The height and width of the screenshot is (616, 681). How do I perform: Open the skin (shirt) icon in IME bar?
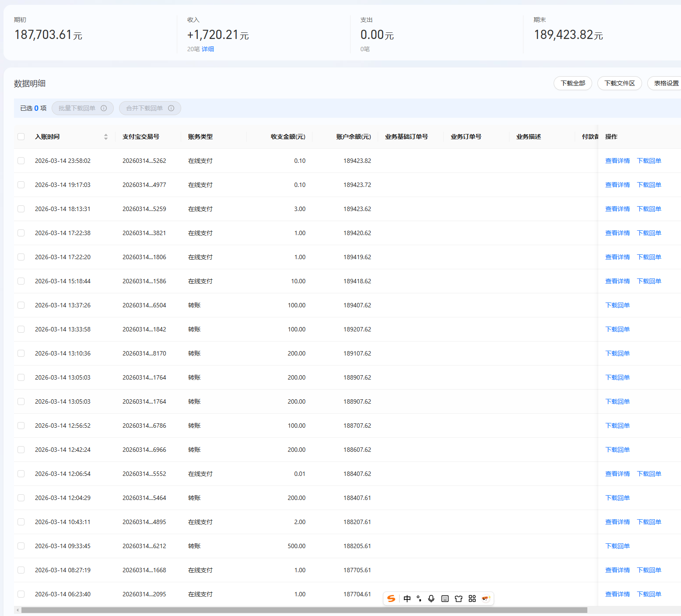[458, 598]
